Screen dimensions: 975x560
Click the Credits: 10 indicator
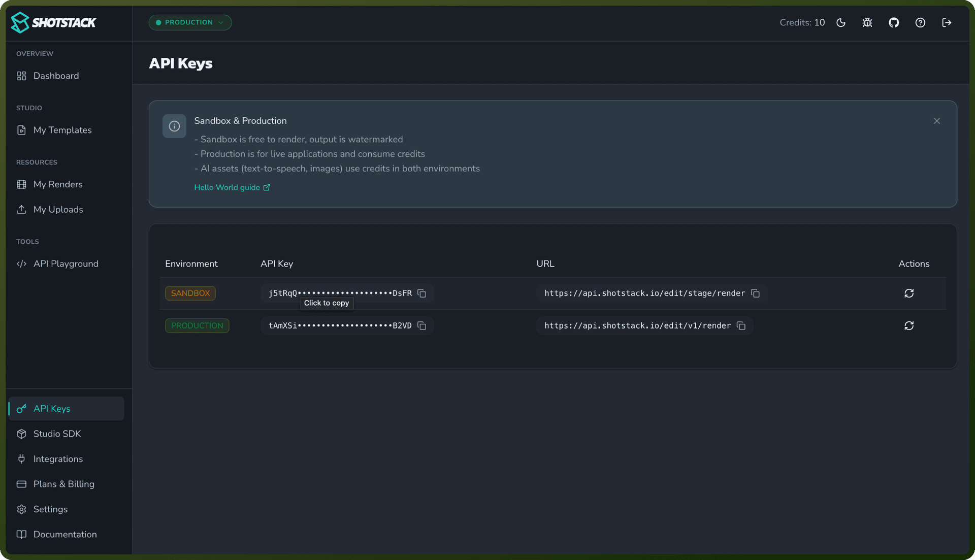click(x=802, y=22)
